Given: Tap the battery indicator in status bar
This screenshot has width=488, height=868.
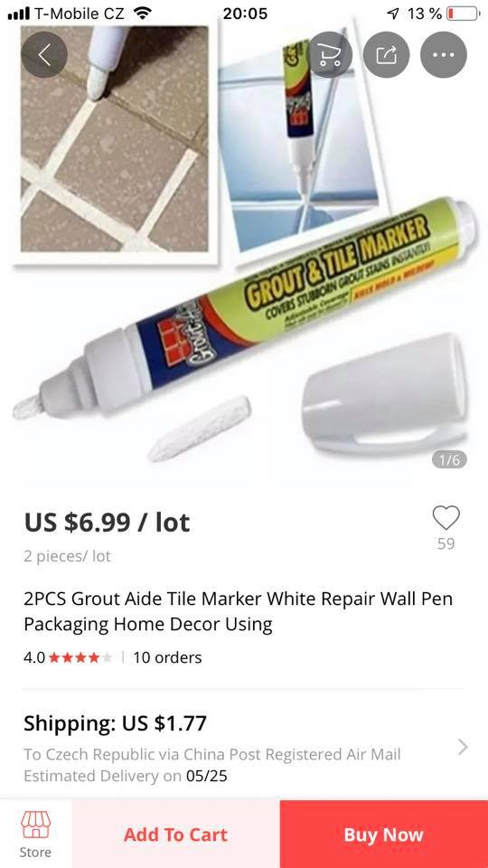Looking at the screenshot, I should pyautogui.click(x=463, y=14).
